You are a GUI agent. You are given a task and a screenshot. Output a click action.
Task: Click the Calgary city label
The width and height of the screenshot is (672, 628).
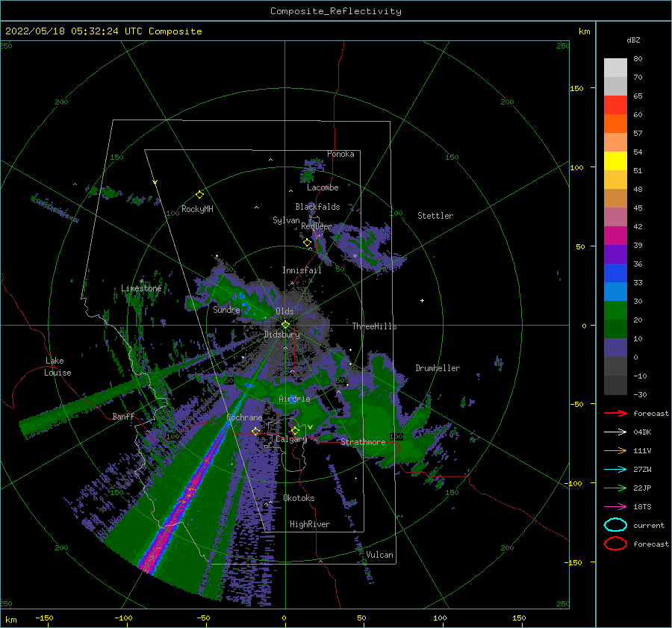tap(291, 439)
